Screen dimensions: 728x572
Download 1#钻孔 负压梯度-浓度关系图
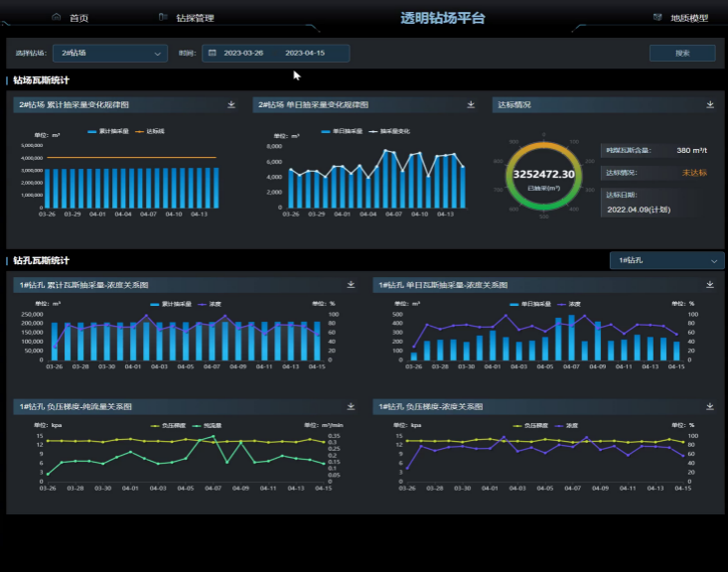(710, 406)
